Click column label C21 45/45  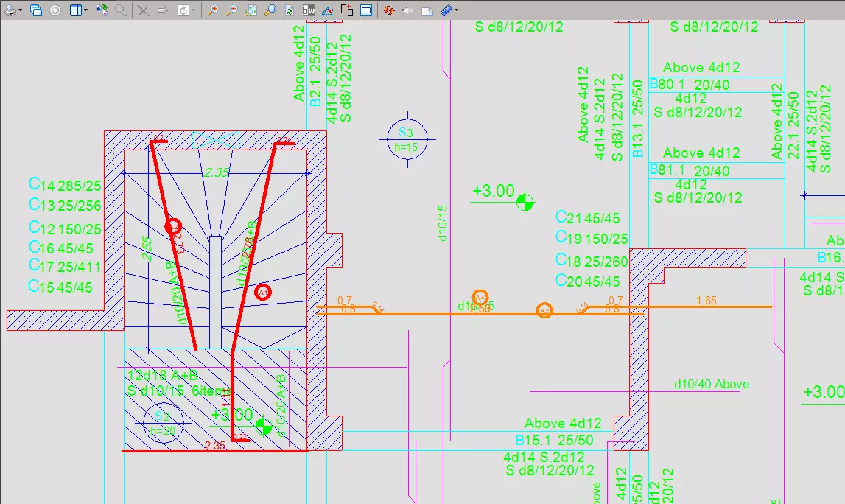coord(587,217)
